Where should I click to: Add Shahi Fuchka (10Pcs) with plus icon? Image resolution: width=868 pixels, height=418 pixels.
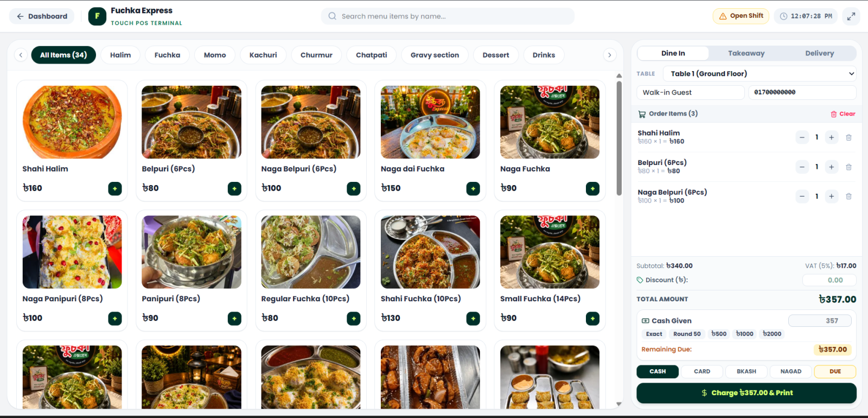[x=473, y=319]
